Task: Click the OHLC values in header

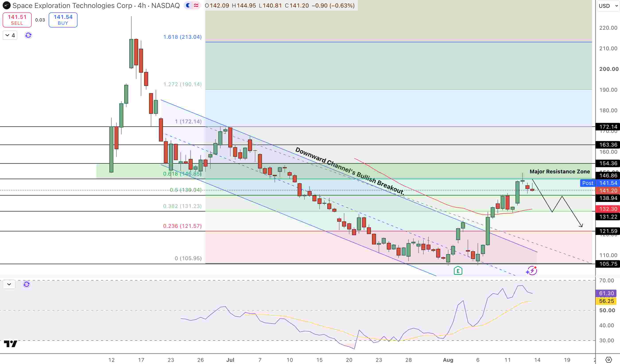Action: (280, 5)
